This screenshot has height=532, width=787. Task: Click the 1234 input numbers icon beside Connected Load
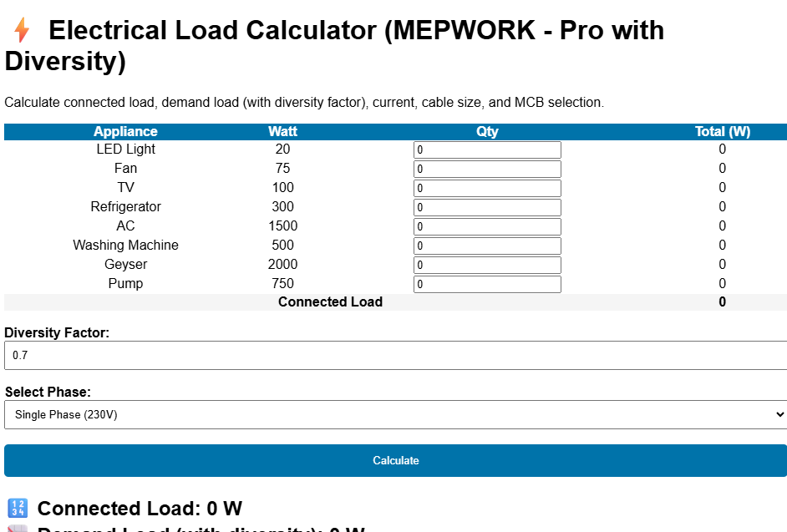coord(18,508)
